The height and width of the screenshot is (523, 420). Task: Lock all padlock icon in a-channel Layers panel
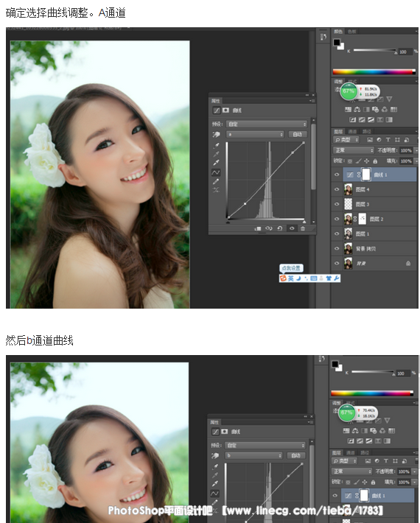click(x=375, y=161)
